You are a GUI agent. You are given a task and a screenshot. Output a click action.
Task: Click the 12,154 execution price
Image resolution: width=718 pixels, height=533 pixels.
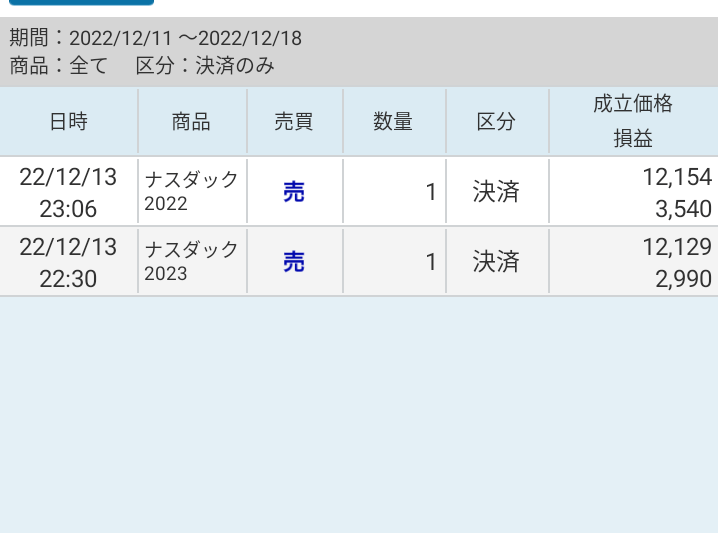676,178
